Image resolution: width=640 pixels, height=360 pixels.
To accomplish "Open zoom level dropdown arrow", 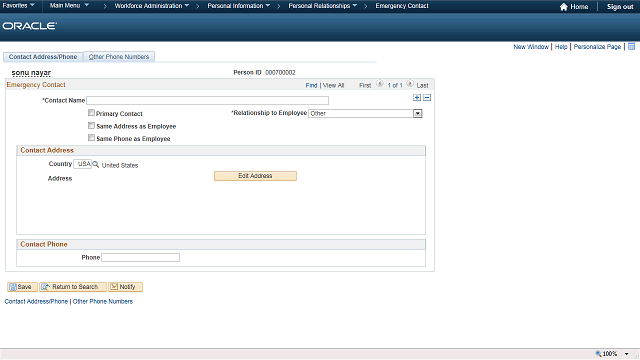I will pos(627,354).
